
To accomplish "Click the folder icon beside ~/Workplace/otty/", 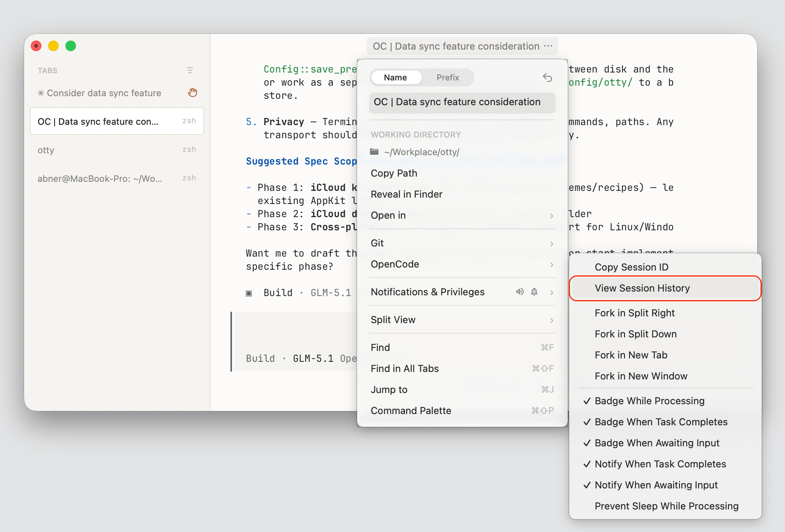I will tap(374, 152).
